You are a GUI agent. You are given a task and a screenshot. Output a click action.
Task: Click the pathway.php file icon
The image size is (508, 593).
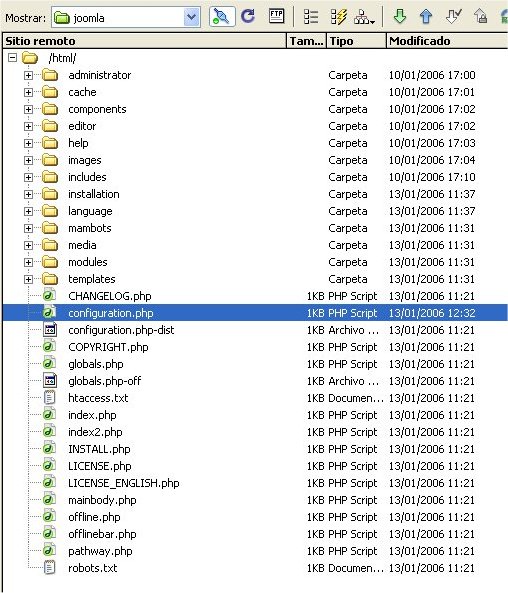pos(50,551)
